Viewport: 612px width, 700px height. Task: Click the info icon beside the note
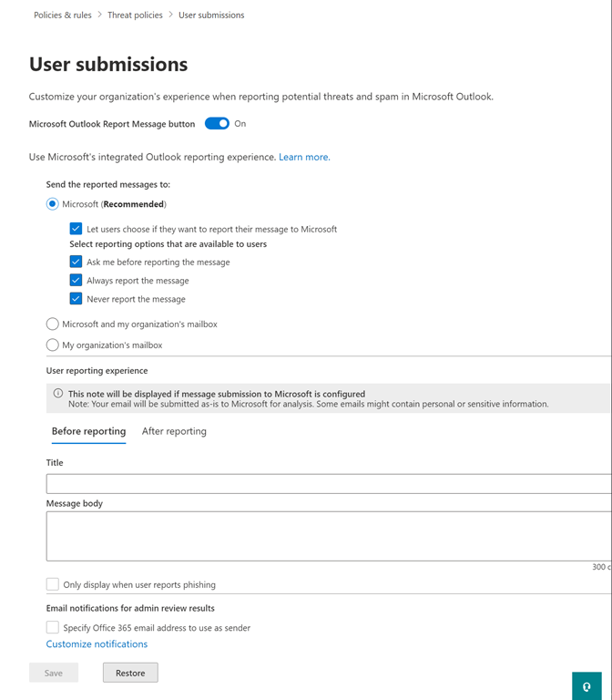point(58,394)
